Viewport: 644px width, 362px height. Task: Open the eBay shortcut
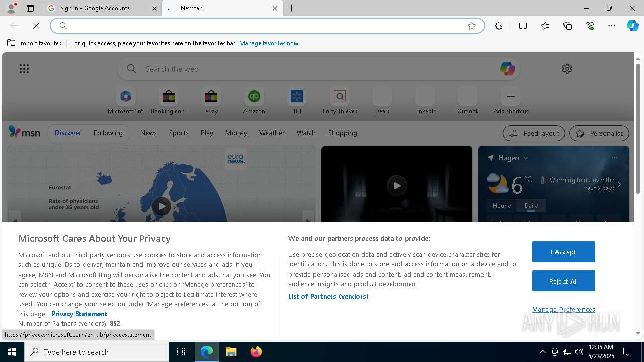[x=211, y=101]
